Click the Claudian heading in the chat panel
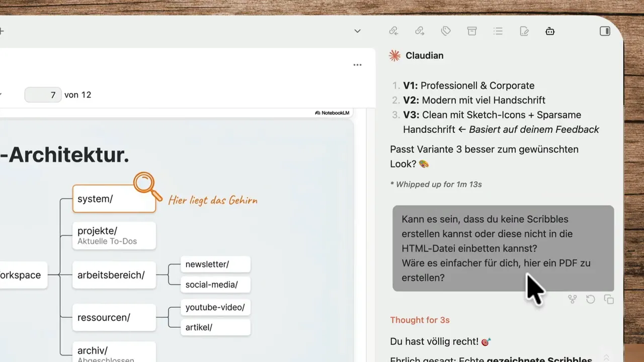Viewport: 644px width, 362px height. click(x=424, y=55)
